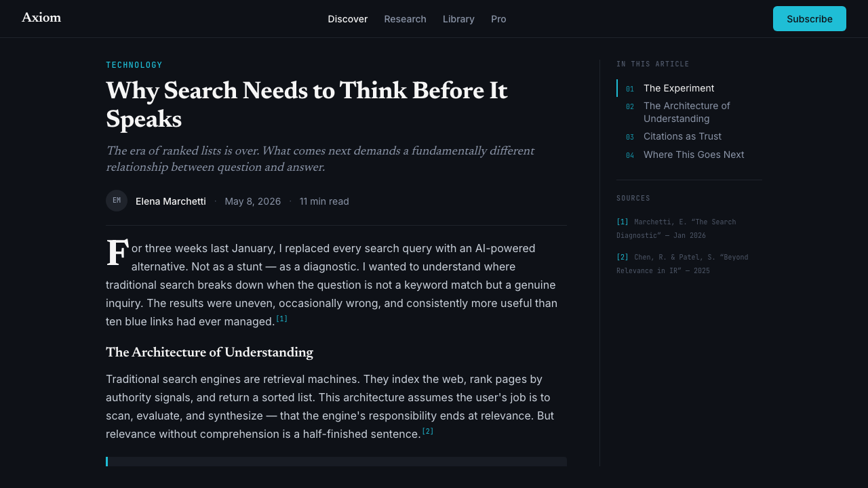Click the Axiom logo
The height and width of the screenshot is (488, 868).
(x=41, y=18)
